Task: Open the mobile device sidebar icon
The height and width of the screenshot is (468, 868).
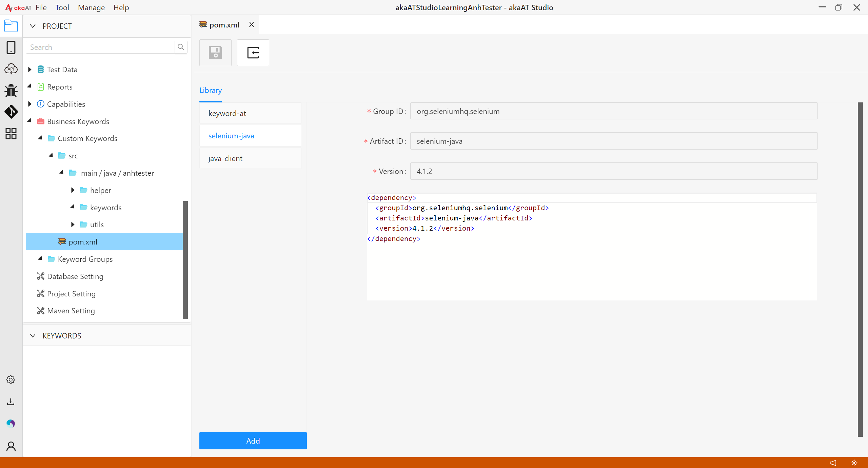Action: click(11, 47)
